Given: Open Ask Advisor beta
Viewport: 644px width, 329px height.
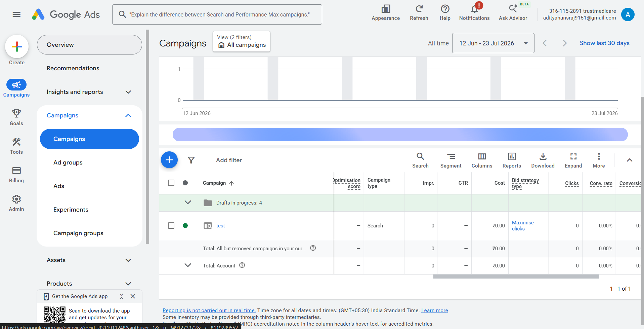Looking at the screenshot, I should 513,13.
